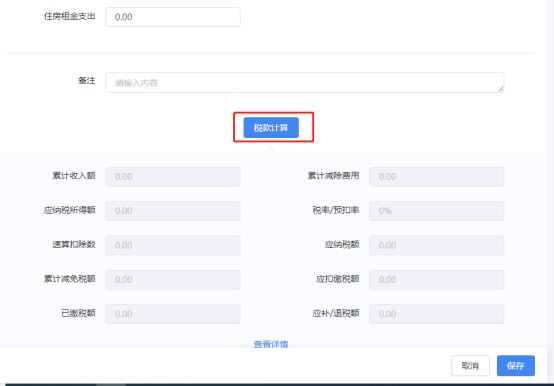Click the 税款计算 button
The height and width of the screenshot is (386, 554).
[271, 127]
